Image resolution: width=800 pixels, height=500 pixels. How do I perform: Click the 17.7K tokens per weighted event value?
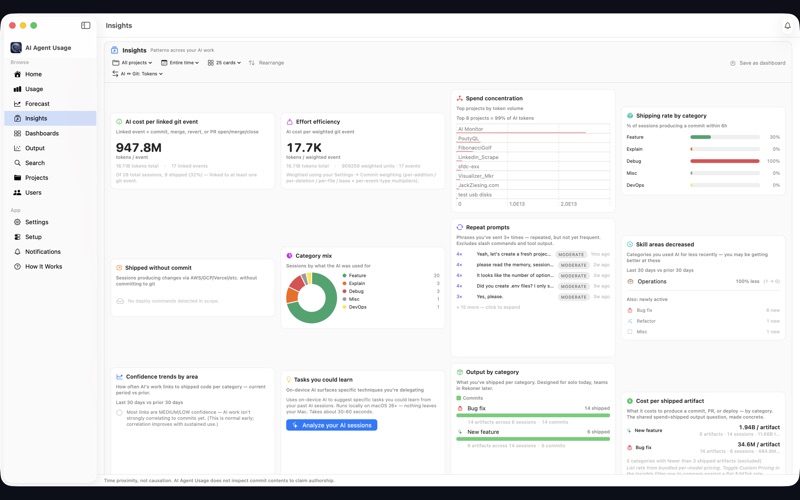[x=304, y=147]
